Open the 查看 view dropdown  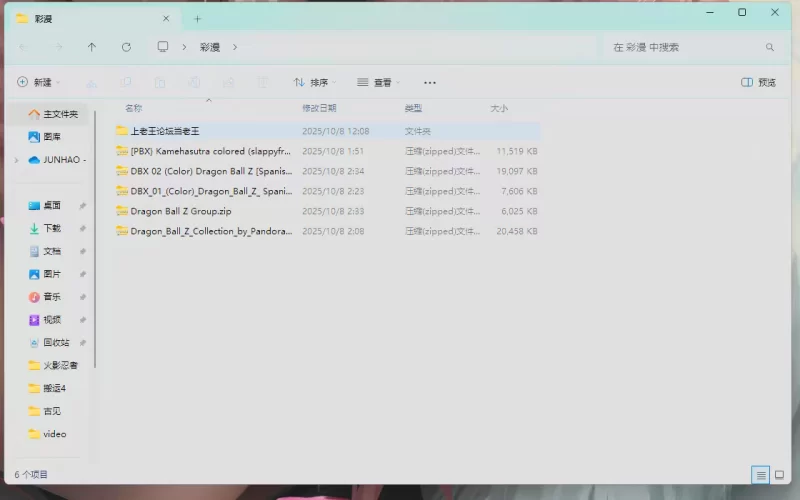coord(378,83)
